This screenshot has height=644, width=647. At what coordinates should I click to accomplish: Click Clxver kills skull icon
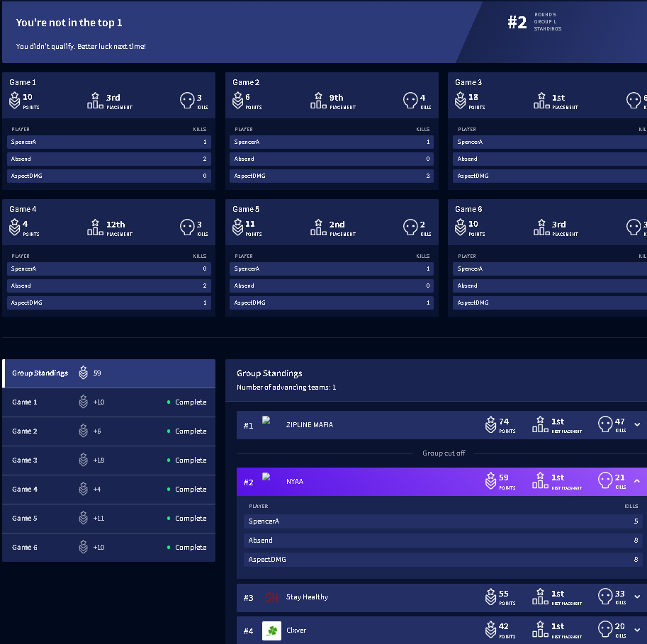(x=605, y=629)
